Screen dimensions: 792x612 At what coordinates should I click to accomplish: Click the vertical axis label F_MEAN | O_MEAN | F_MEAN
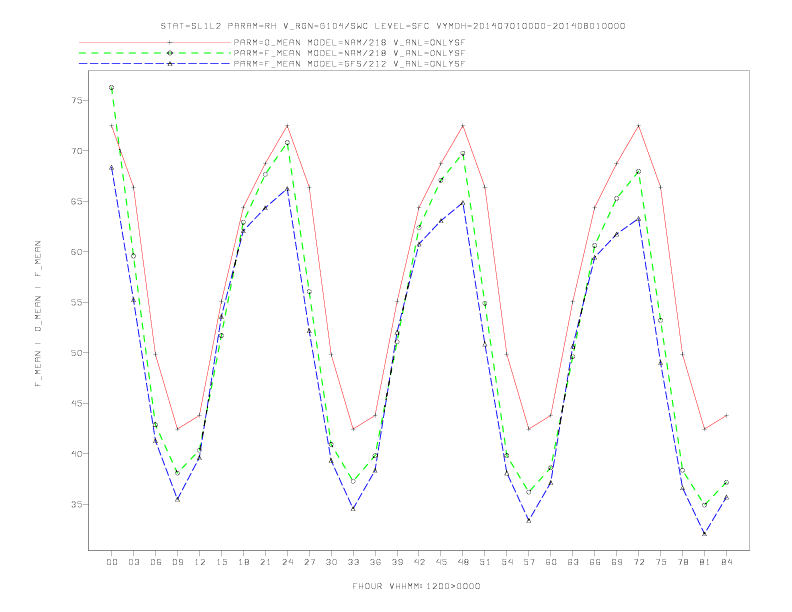click(x=38, y=314)
